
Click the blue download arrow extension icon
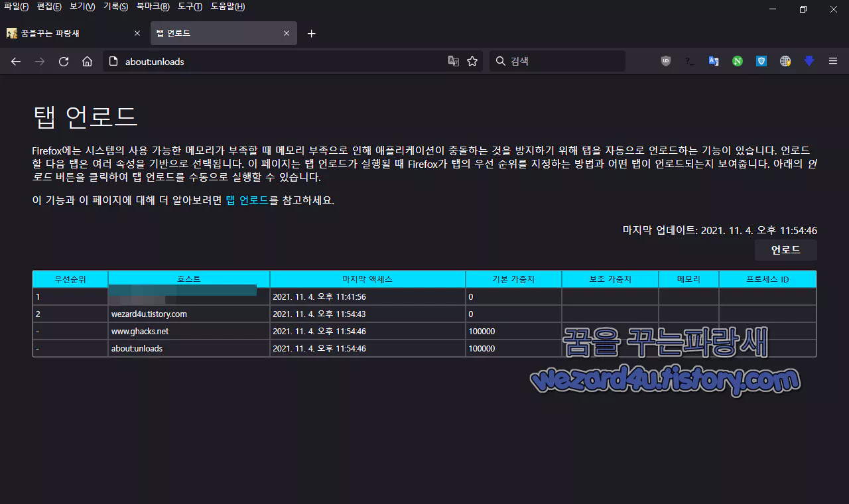point(809,60)
